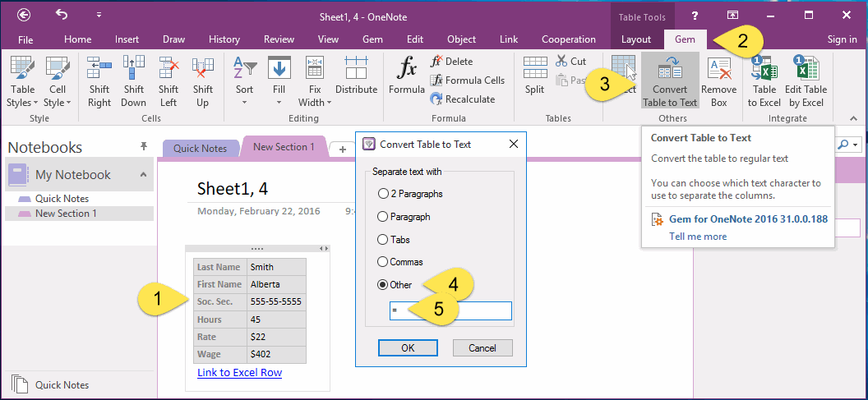Screen dimensions: 868x400
Task: Expand the Table Styles dropdown arrow
Action: (x=35, y=103)
